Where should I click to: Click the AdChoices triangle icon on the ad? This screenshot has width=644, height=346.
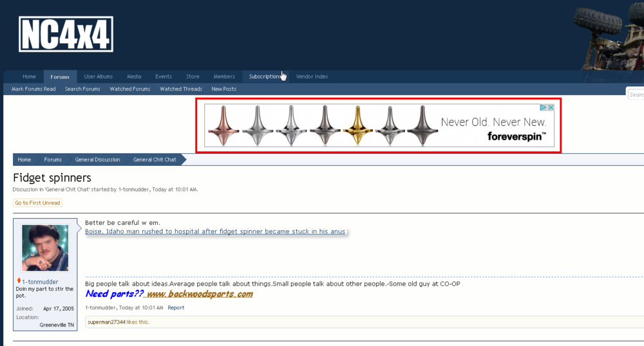click(543, 107)
